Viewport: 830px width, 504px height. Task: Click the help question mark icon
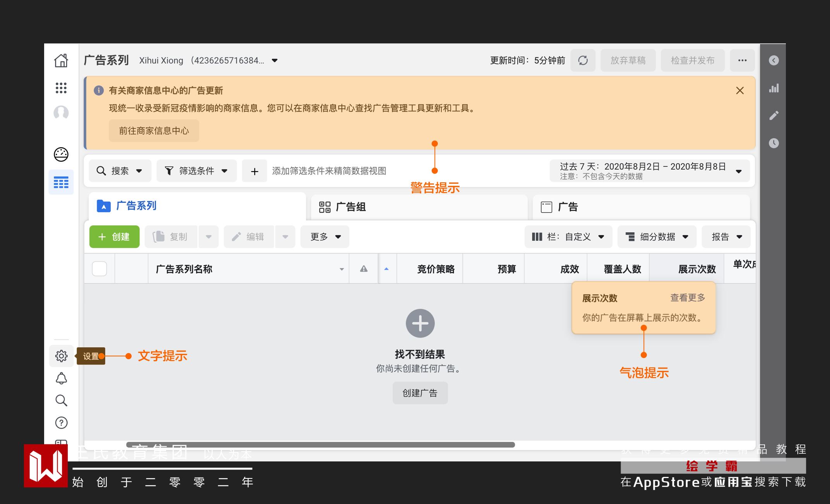click(x=61, y=423)
